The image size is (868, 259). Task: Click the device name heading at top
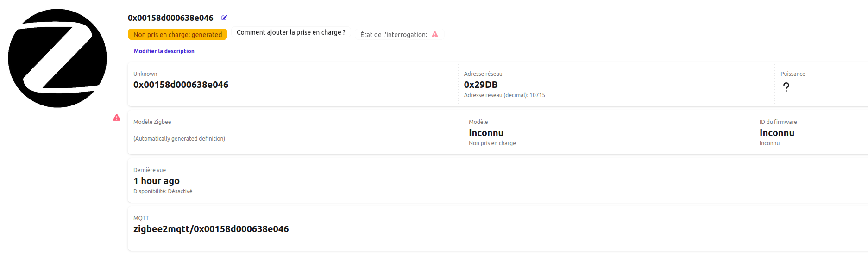coord(170,18)
